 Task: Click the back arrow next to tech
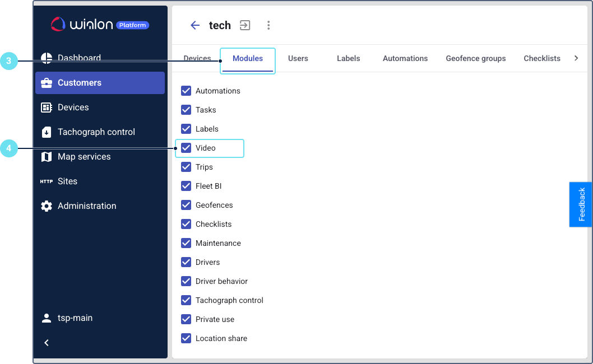195,25
